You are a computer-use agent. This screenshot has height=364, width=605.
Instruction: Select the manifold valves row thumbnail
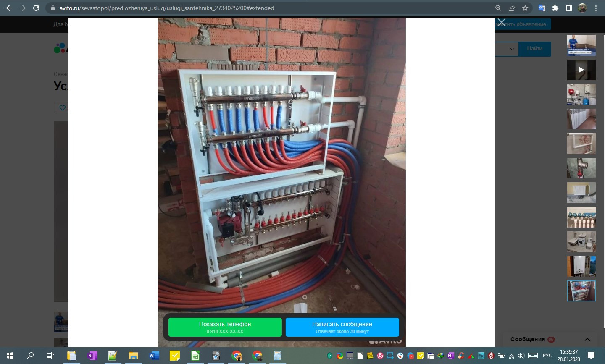tap(581, 217)
